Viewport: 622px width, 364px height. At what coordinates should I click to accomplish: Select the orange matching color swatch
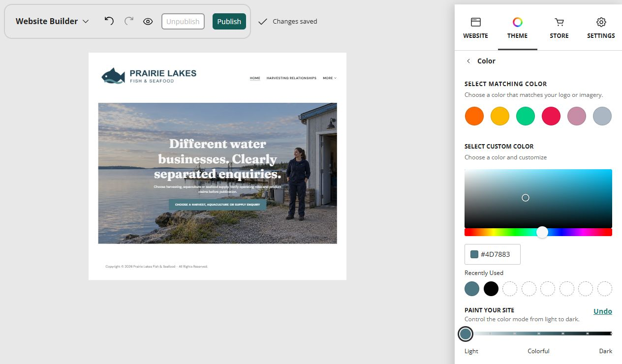pos(474,116)
